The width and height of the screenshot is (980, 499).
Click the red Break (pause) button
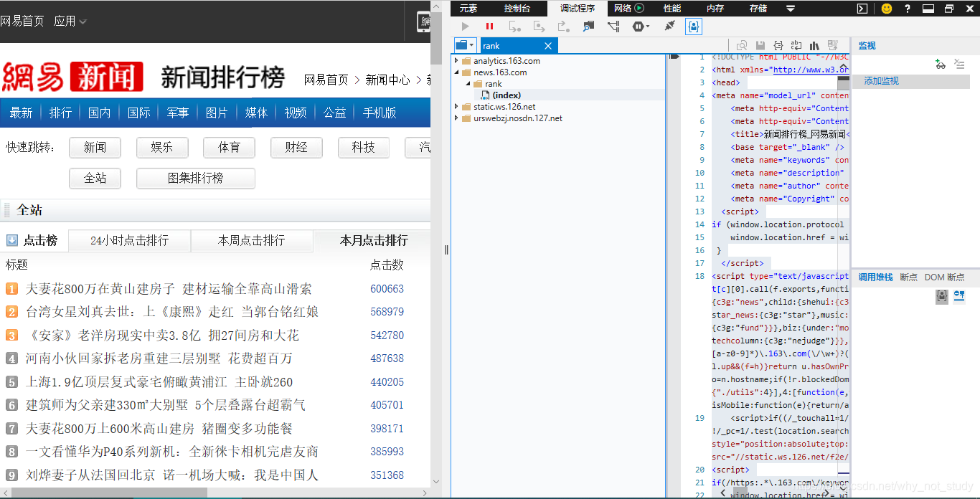(x=490, y=27)
